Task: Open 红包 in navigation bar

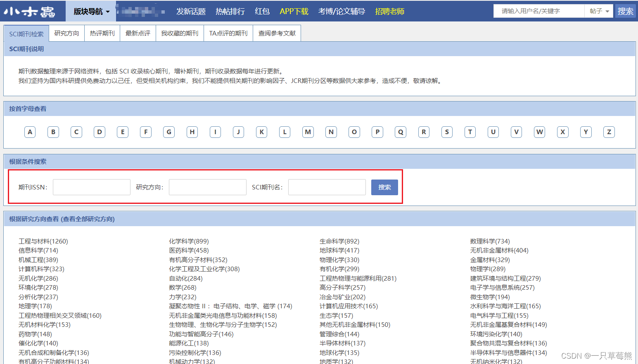Action: click(x=262, y=12)
